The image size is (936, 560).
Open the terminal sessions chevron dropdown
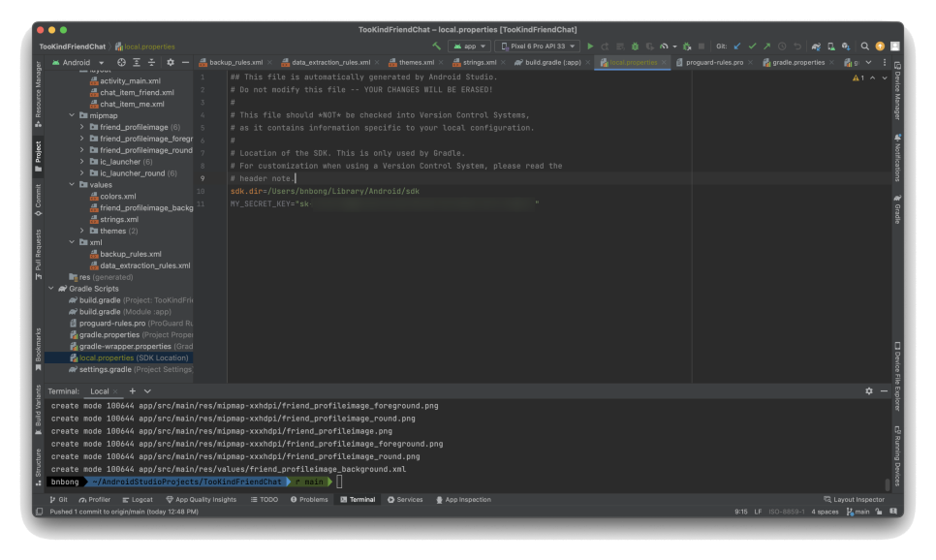tap(147, 391)
